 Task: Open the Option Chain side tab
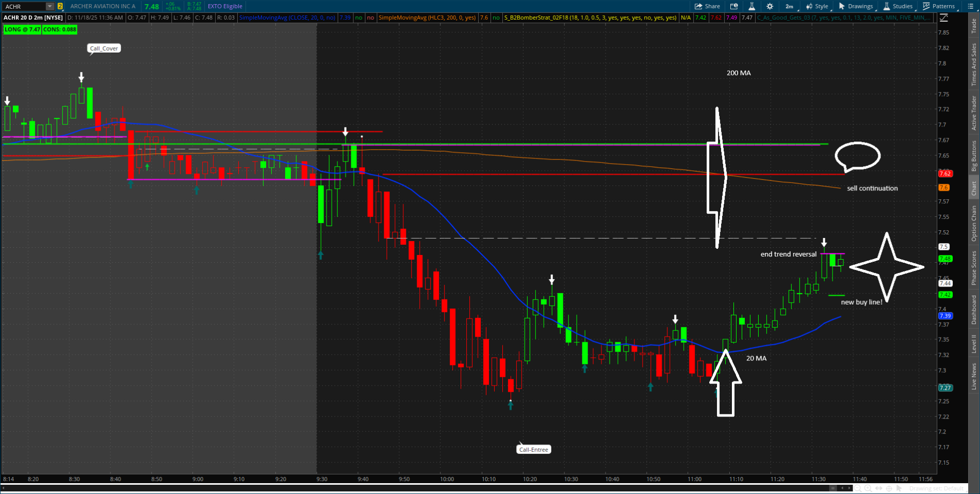click(x=974, y=223)
